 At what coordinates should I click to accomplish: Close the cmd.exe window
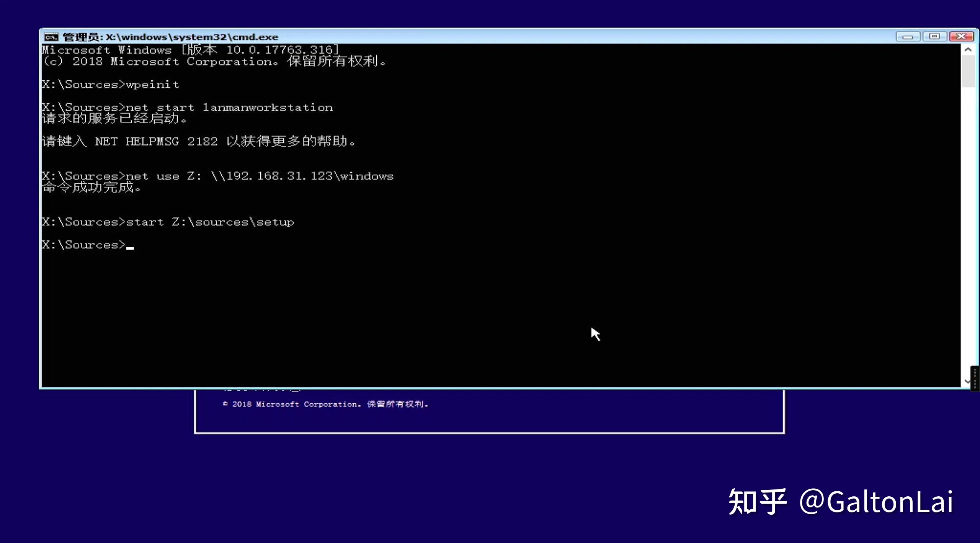962,36
